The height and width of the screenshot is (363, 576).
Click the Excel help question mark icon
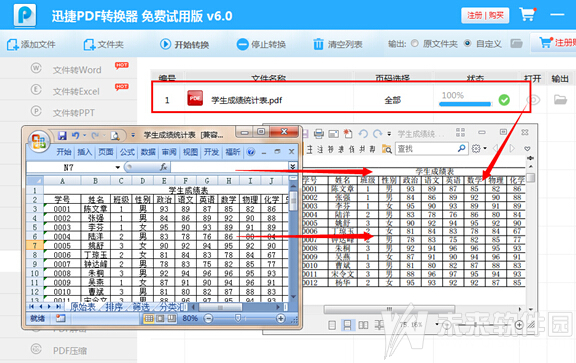[x=251, y=152]
